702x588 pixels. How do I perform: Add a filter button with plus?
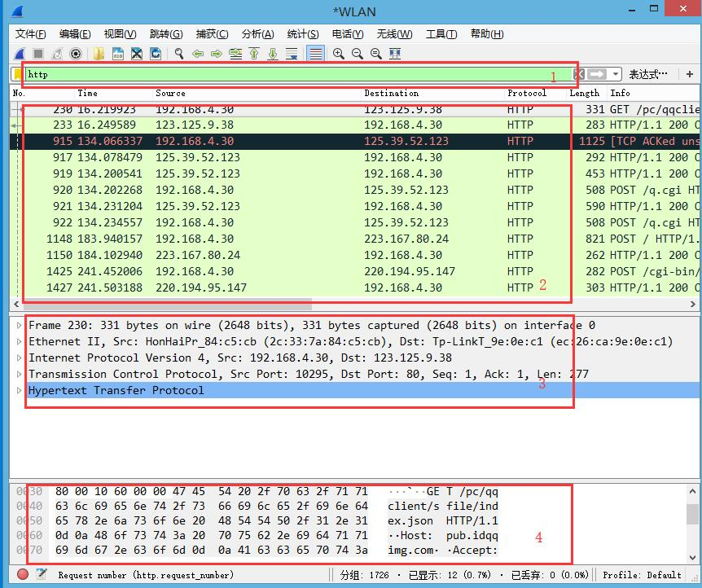[x=690, y=74]
